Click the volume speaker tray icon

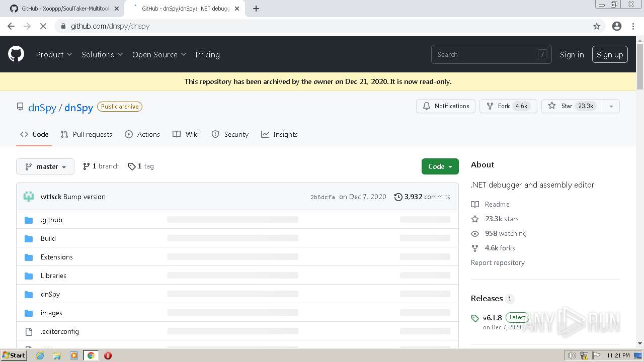click(572, 355)
